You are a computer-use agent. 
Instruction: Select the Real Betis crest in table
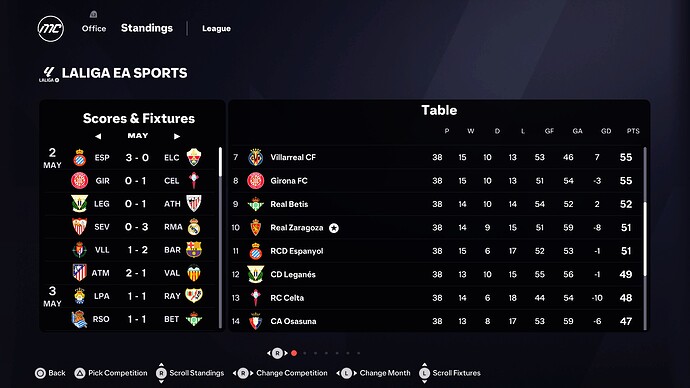click(x=256, y=204)
